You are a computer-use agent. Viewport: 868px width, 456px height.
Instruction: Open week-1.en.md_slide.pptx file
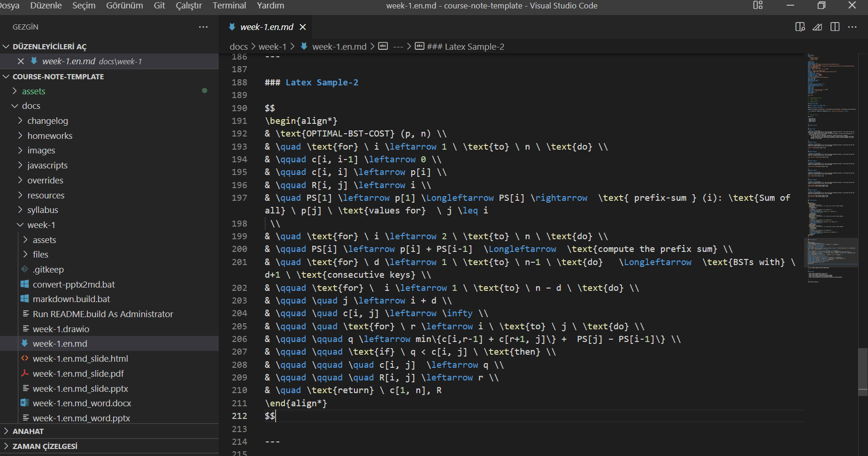80,388
